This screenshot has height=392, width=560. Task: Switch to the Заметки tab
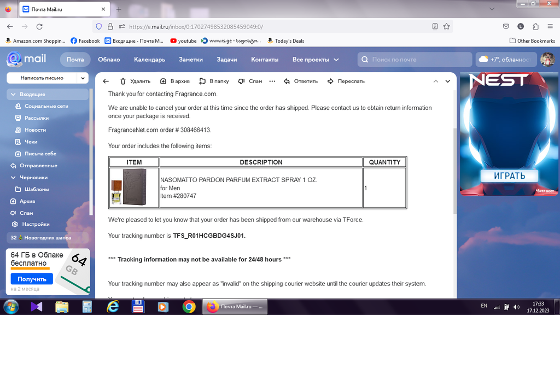pos(191,60)
